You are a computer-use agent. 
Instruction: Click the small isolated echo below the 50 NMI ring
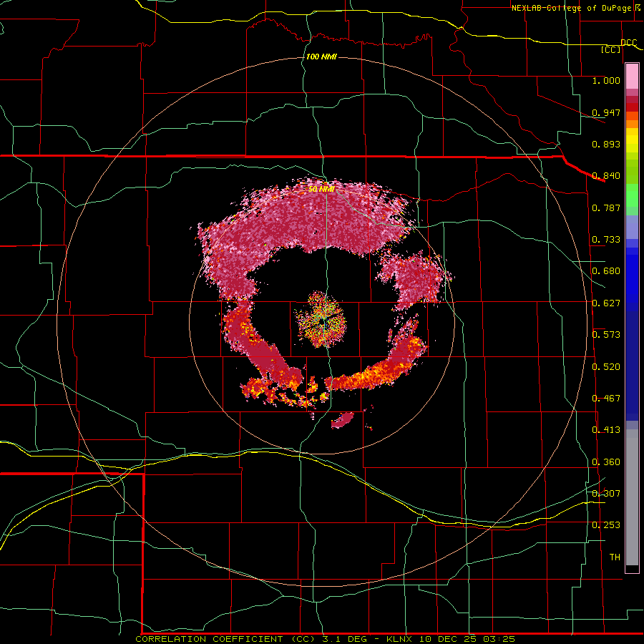click(343, 420)
